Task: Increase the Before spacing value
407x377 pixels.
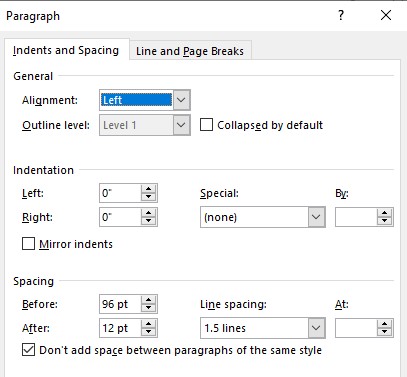Action: tap(149, 300)
